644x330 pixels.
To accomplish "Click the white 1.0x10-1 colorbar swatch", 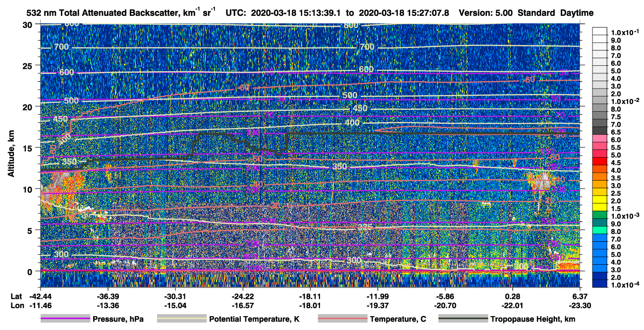I will (599, 32).
